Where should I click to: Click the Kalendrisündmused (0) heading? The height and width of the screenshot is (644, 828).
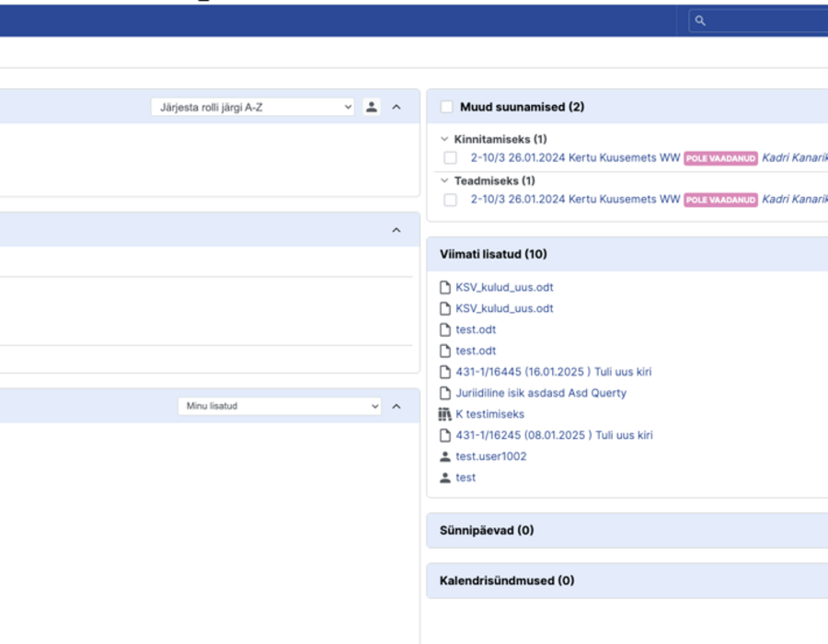(x=507, y=581)
